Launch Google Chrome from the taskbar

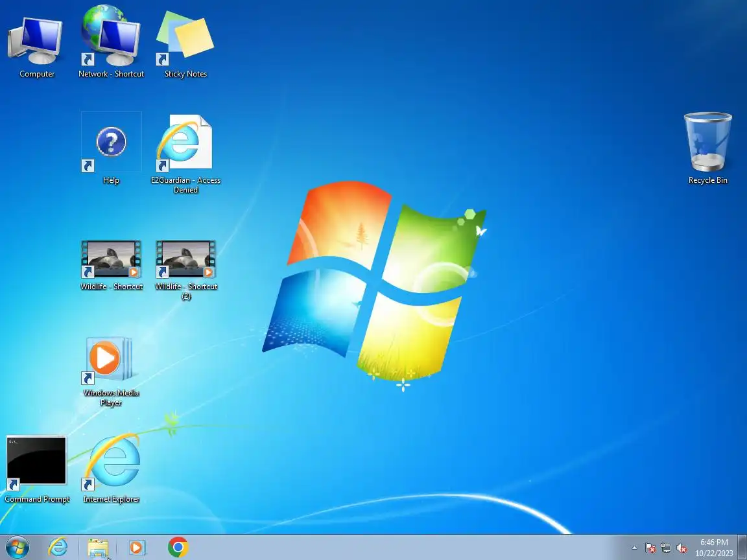[x=178, y=547]
